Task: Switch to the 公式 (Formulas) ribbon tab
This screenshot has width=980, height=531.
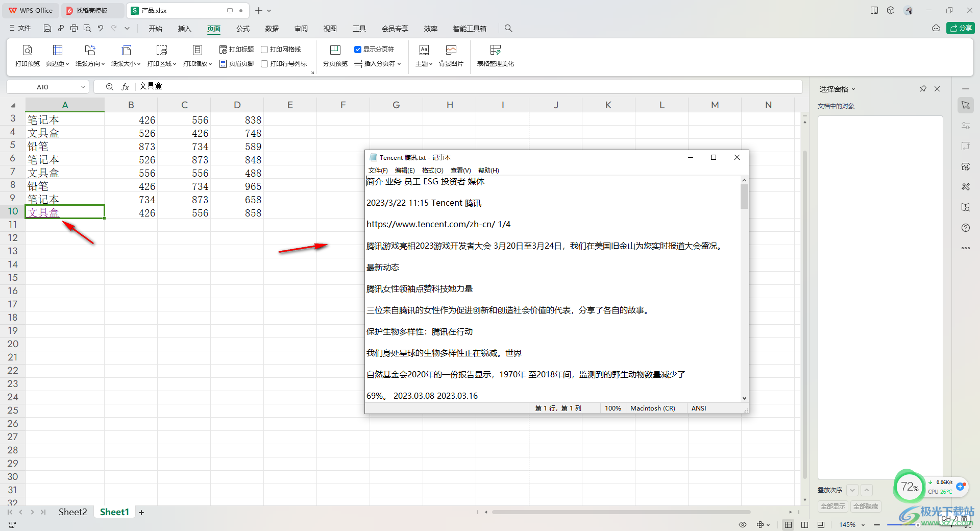Action: pyautogui.click(x=243, y=29)
